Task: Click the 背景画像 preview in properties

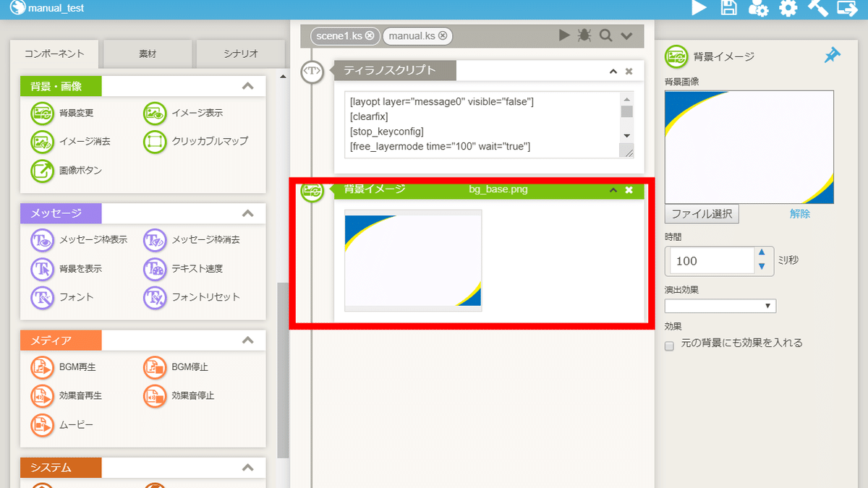Action: (x=749, y=147)
